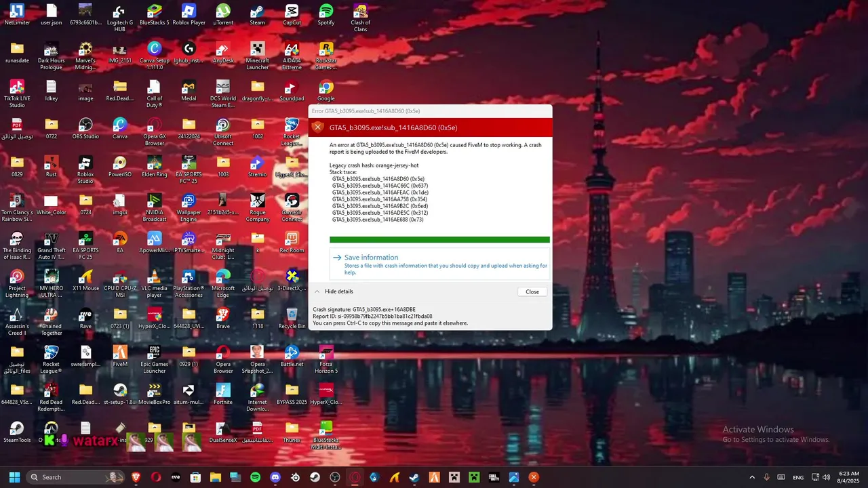
Task: Open AIDA64 Extreme desktop icon
Action: click(x=292, y=56)
